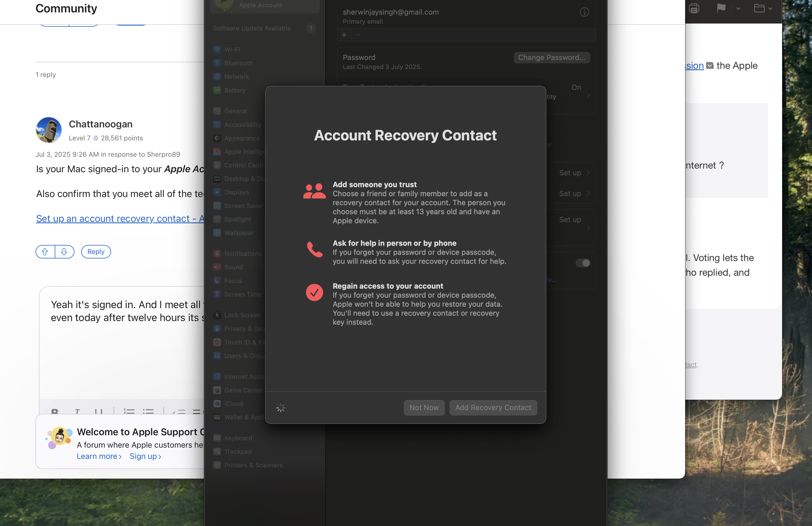This screenshot has width=812, height=526.
Task: Toggle the switch in Apple Account pane
Action: 582,263
